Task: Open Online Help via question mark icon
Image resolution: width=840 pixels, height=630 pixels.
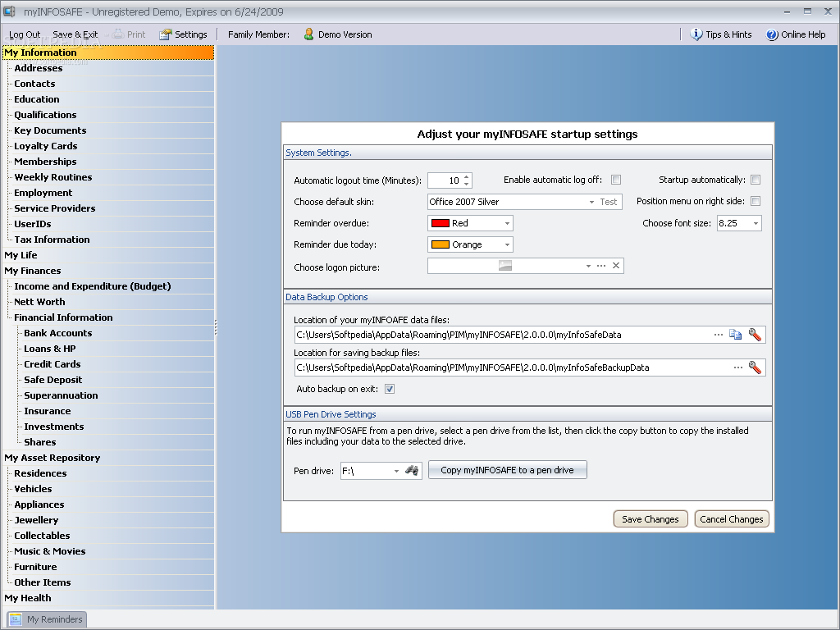Action: click(771, 34)
